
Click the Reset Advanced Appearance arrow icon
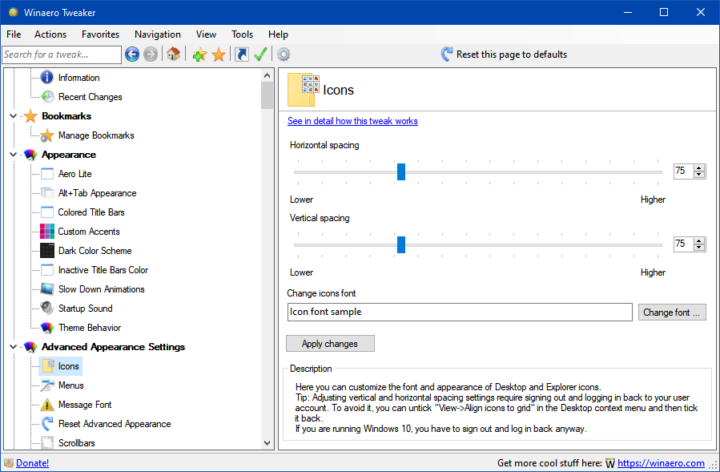(x=47, y=423)
